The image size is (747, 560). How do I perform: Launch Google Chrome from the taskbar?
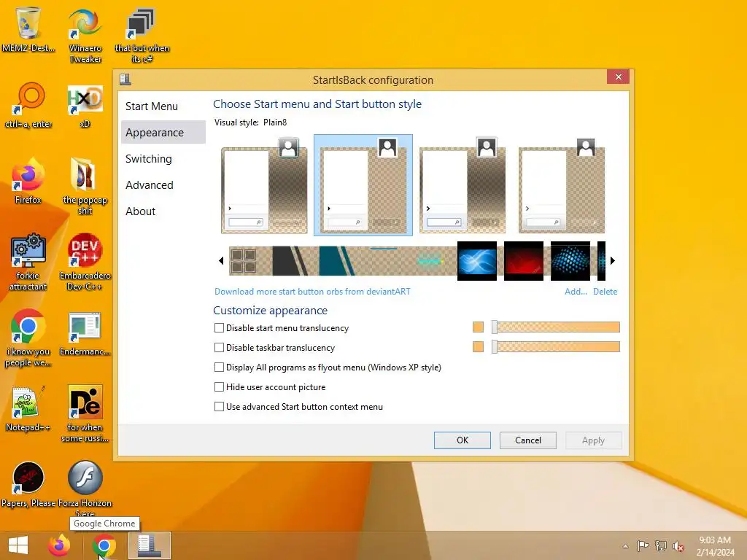tap(104, 545)
